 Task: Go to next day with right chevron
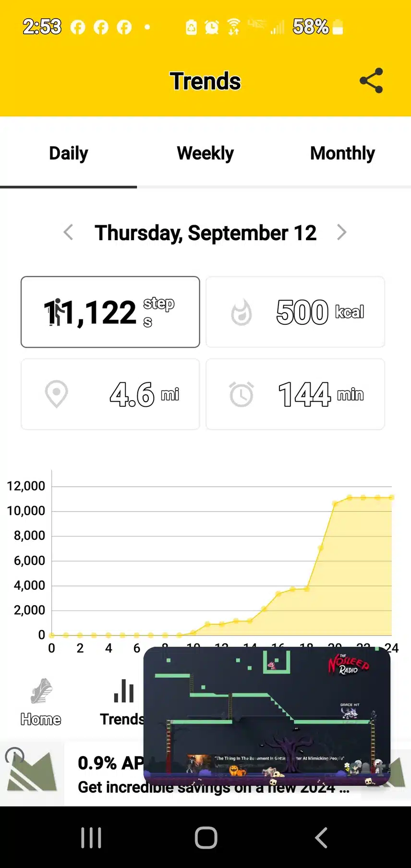click(341, 232)
